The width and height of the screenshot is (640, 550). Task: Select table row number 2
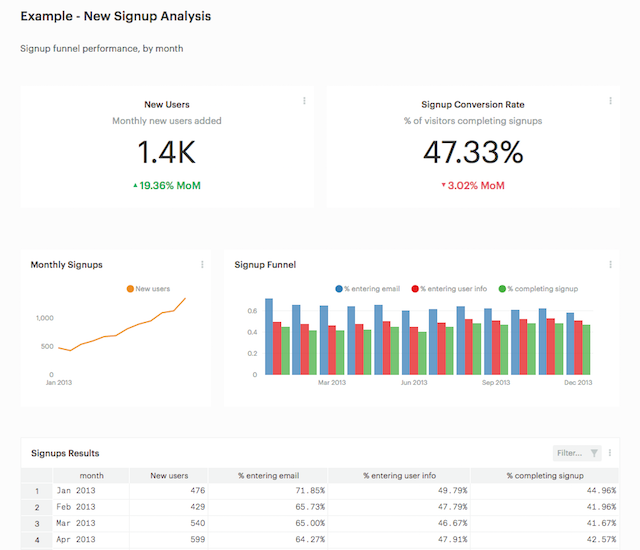click(x=37, y=507)
